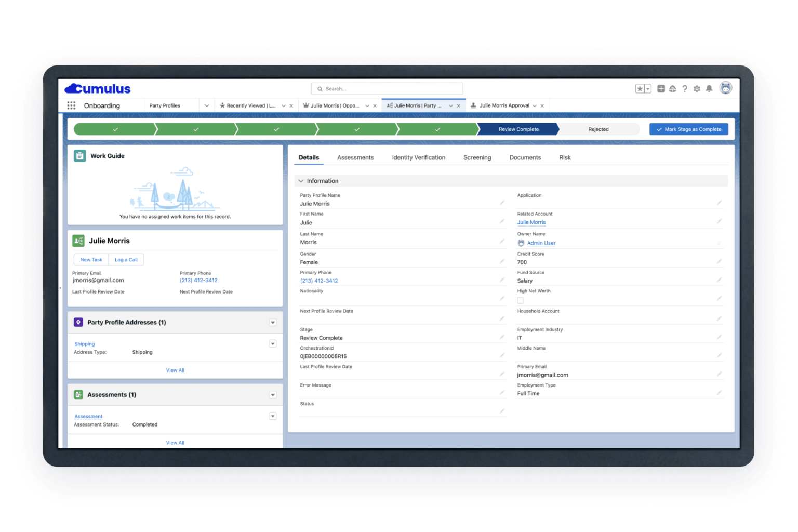This screenshot has height=532, width=798.
Task: Open Salesforce Setup via the gear icon
Action: pos(697,88)
